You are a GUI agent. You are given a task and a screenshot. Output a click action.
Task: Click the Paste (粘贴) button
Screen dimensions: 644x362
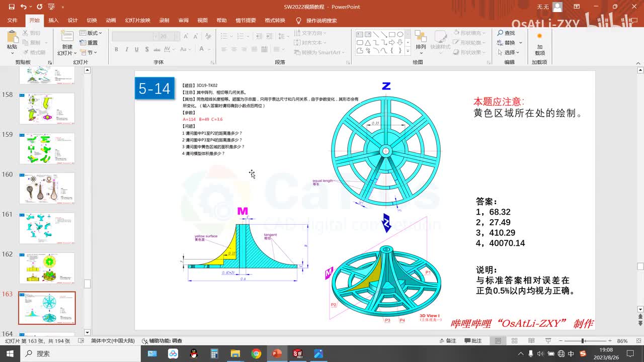tap(12, 42)
